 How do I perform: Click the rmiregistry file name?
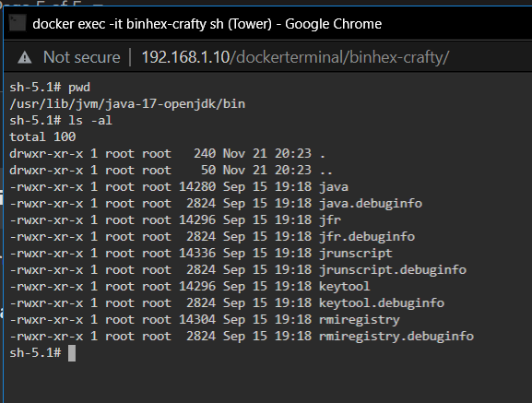click(x=360, y=320)
